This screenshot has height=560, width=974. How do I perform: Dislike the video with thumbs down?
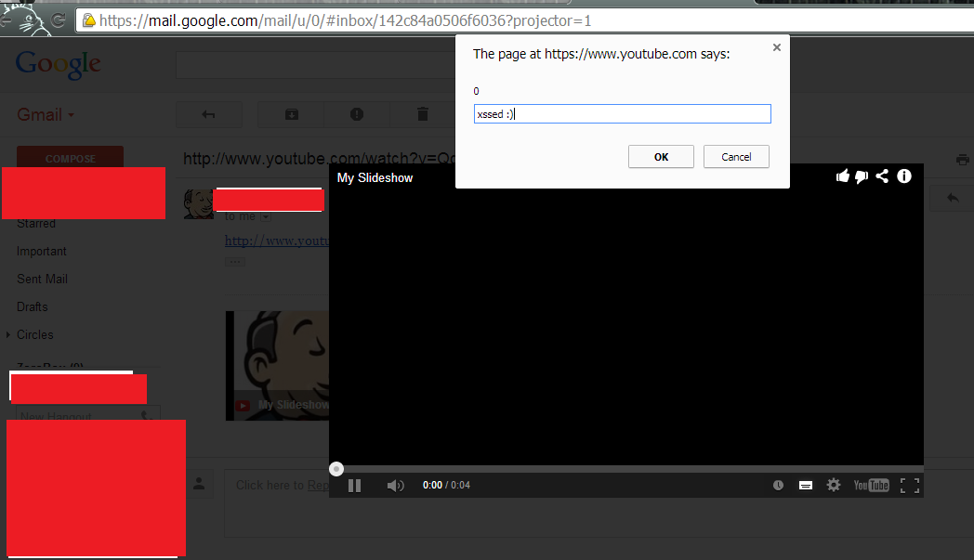tap(862, 177)
